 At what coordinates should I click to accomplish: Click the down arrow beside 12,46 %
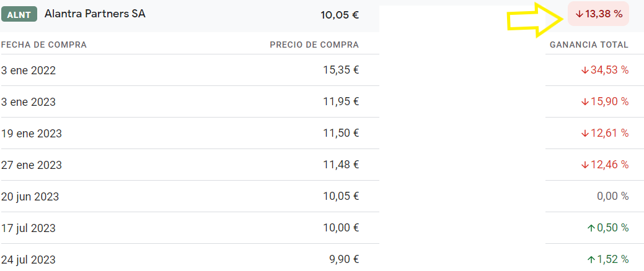pyautogui.click(x=585, y=165)
